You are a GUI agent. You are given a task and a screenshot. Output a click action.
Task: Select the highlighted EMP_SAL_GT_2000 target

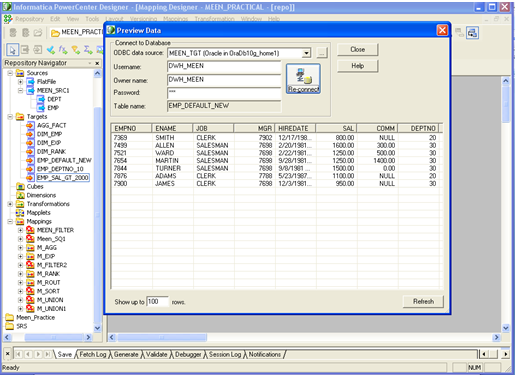point(63,178)
